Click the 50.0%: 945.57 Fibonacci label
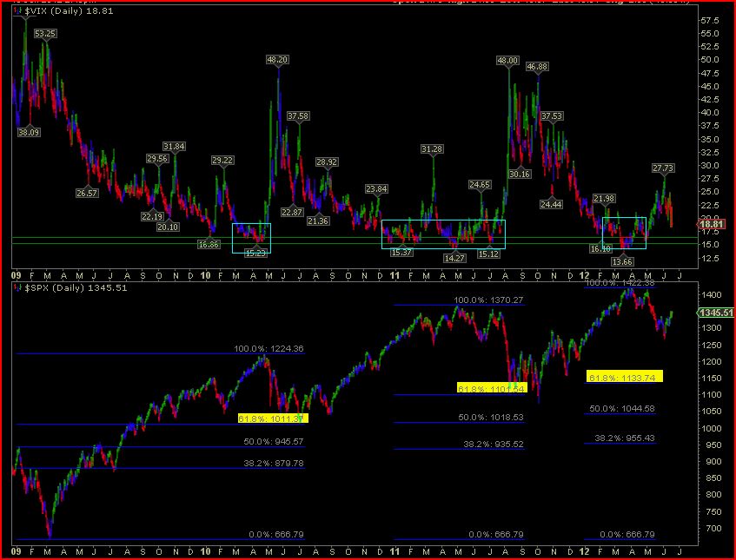 274,442
